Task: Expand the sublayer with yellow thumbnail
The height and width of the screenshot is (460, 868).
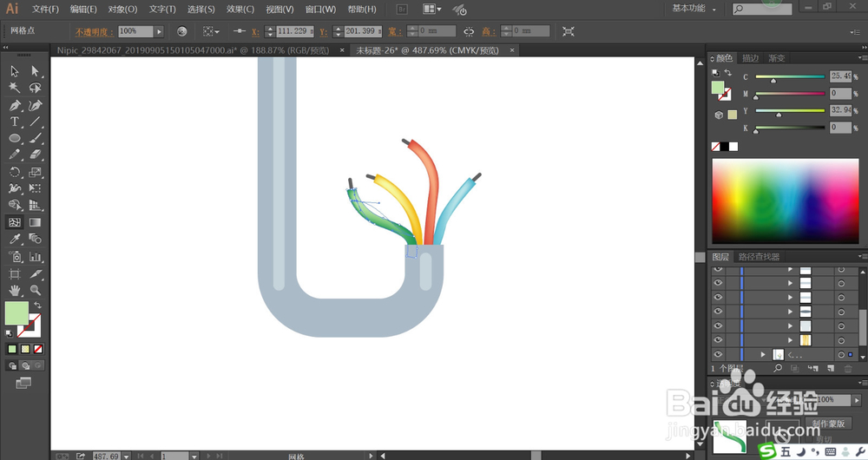Action: pos(791,340)
